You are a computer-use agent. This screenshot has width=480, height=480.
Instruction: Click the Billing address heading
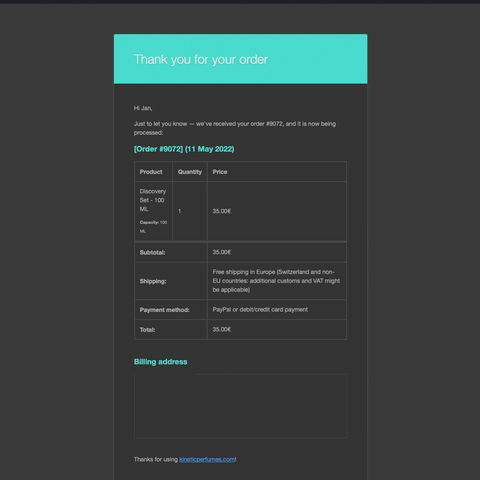click(160, 362)
